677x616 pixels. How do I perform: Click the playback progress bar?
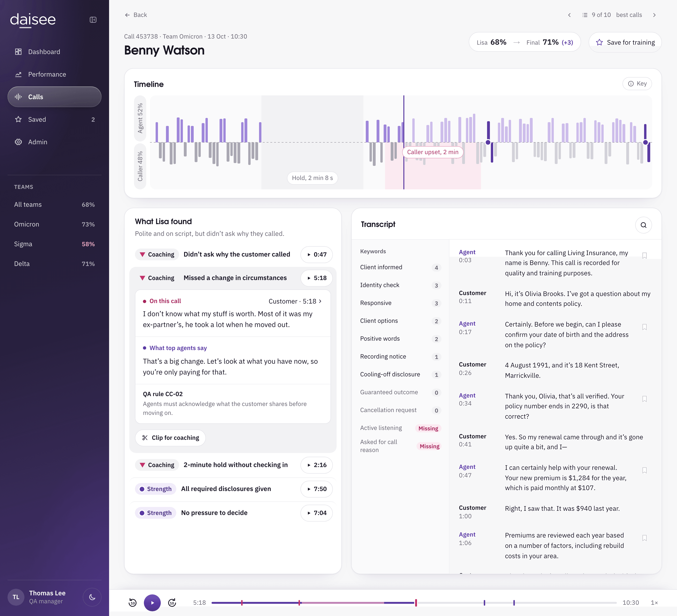click(x=414, y=603)
